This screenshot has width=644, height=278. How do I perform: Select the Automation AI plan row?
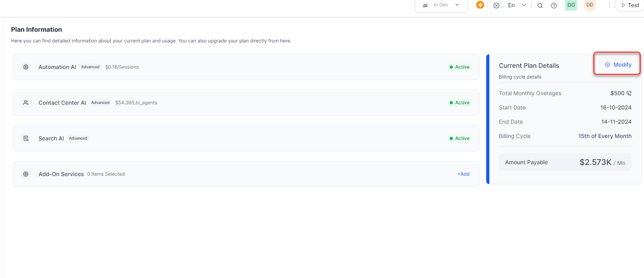(246, 67)
